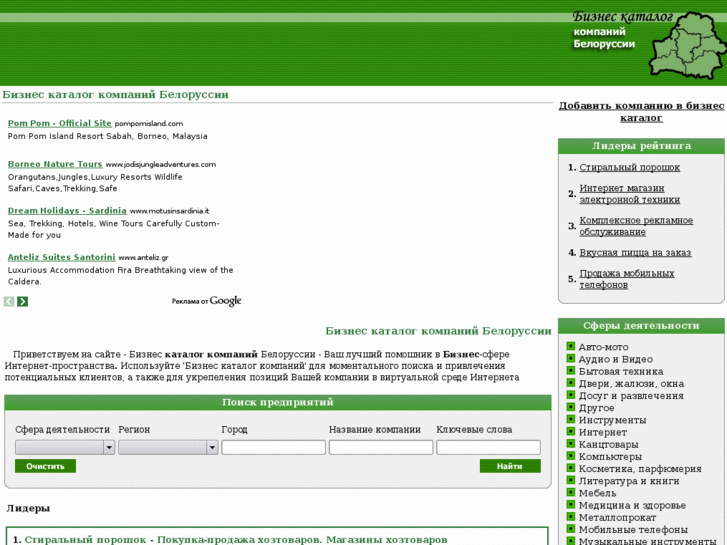Select the Мебель category
727x545 pixels.
(x=598, y=493)
